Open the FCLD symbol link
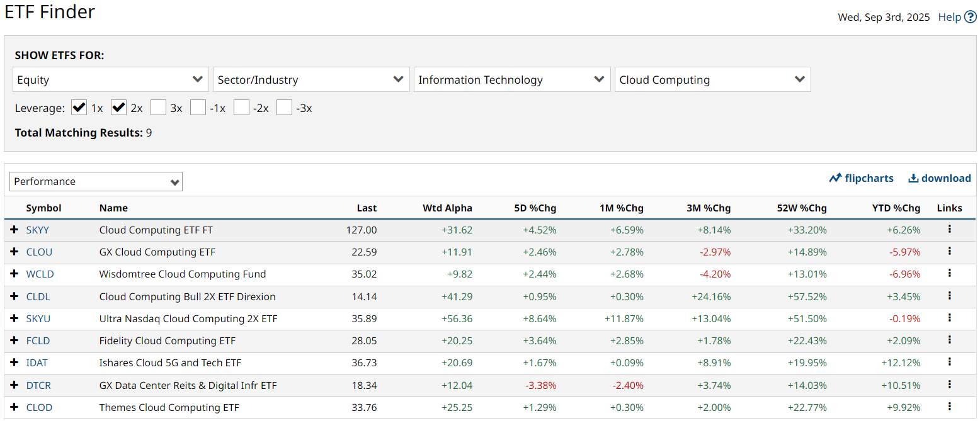 [x=38, y=340]
